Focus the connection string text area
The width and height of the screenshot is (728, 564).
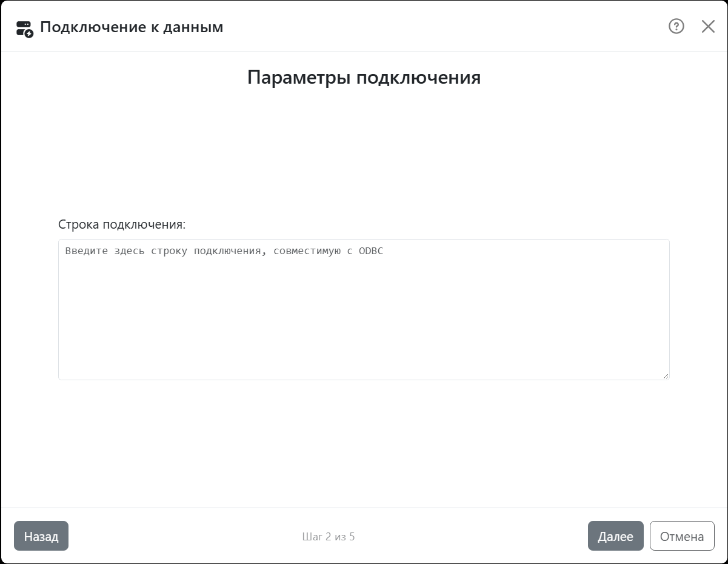pyautogui.click(x=364, y=309)
